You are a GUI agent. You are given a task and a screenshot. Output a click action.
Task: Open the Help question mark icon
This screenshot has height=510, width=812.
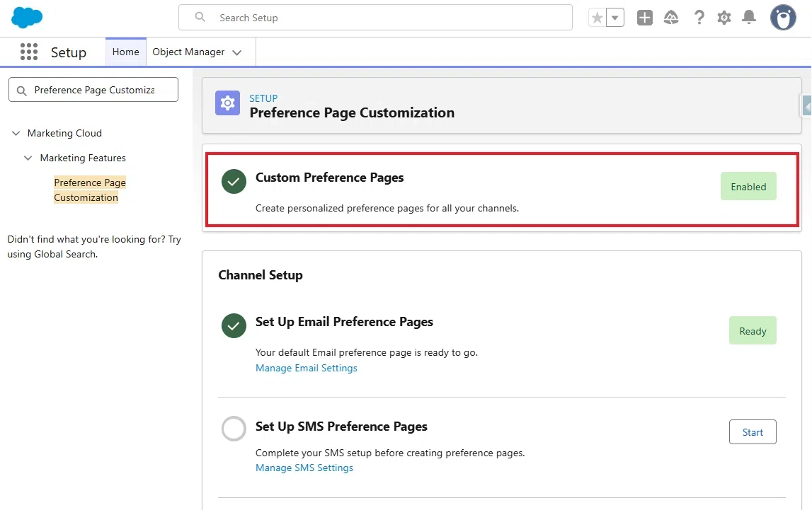[x=699, y=18]
